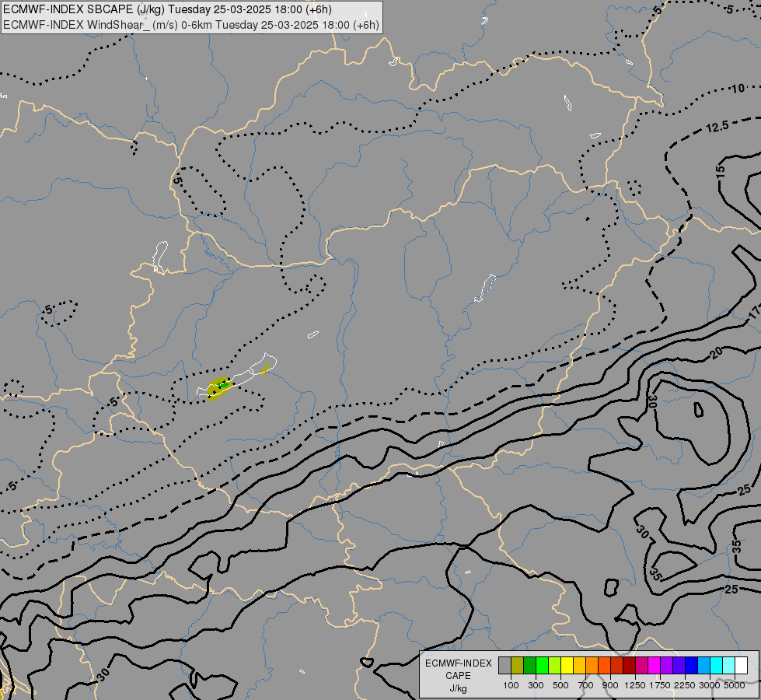Click the pure yellow legend swatch right of 500

pyautogui.click(x=567, y=665)
